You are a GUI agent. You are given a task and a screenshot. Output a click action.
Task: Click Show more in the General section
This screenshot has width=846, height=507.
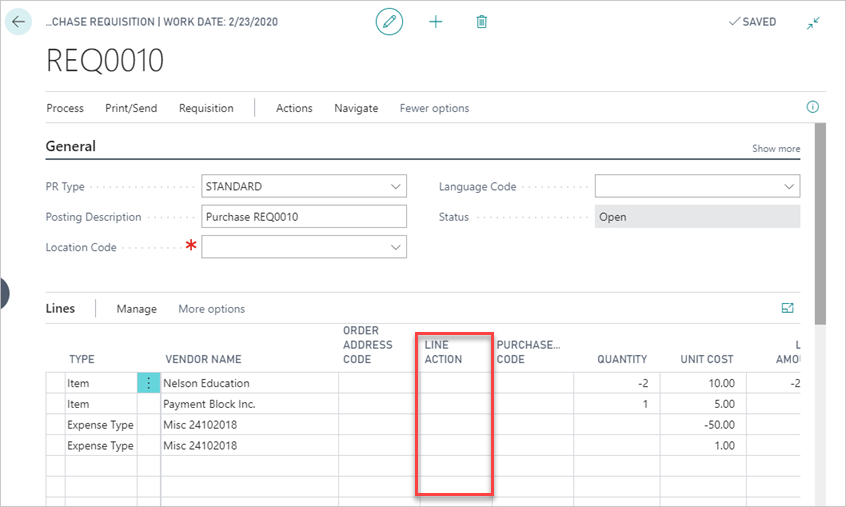tap(776, 148)
